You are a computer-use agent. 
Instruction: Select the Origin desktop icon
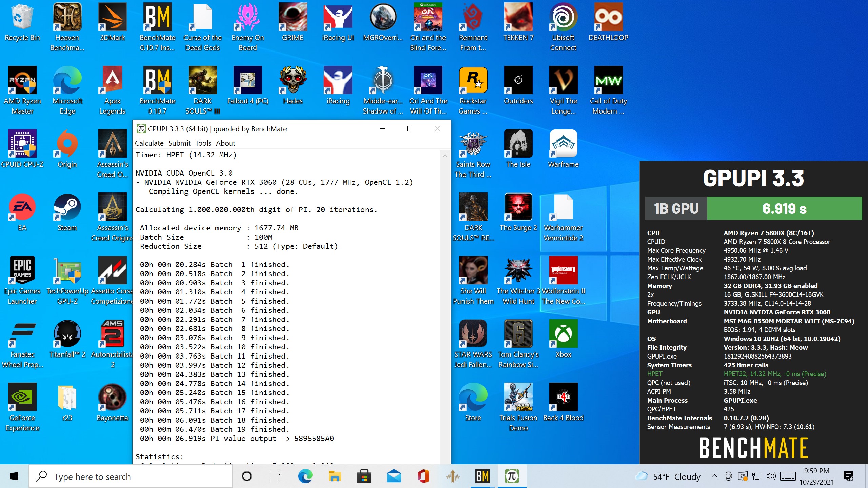point(67,149)
